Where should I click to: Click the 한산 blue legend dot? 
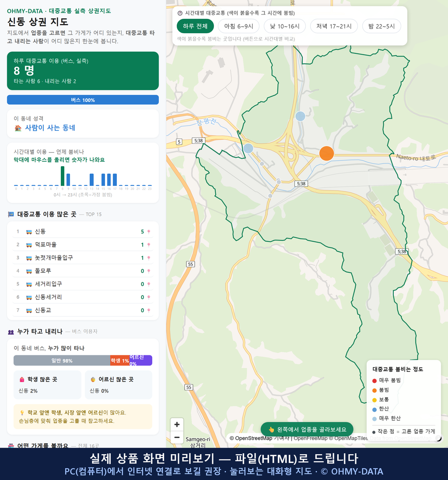(x=374, y=409)
